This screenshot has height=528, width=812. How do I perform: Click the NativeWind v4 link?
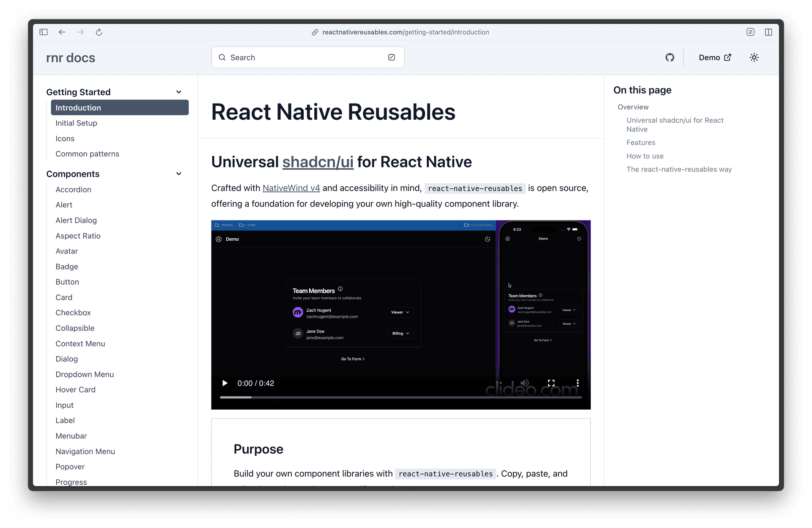[x=291, y=188]
